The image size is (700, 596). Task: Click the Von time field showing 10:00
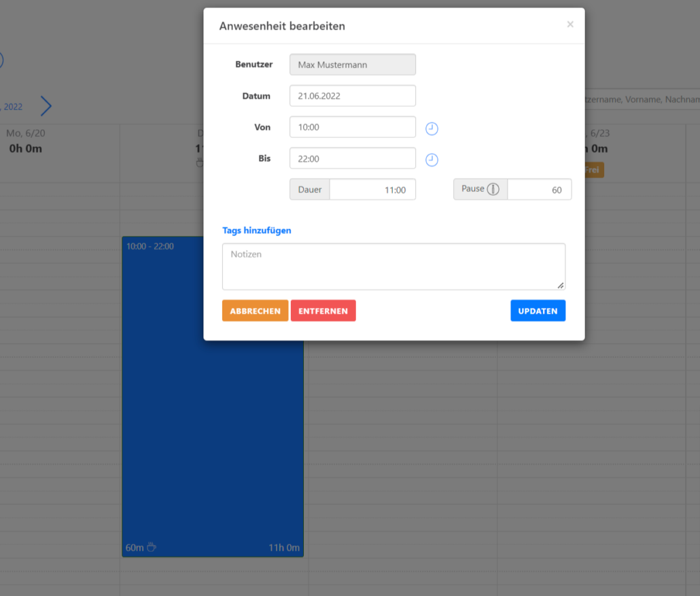click(352, 127)
